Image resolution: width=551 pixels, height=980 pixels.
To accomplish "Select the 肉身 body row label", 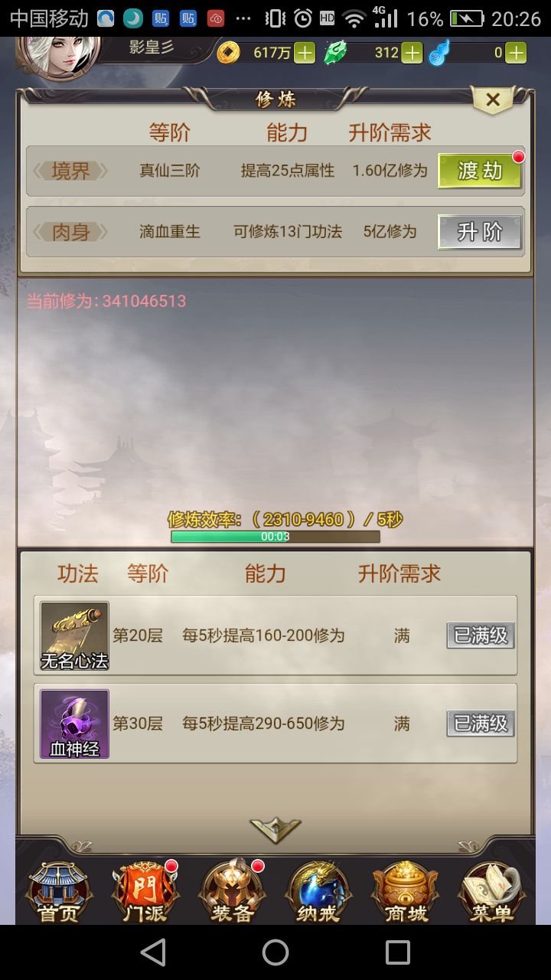I will (x=70, y=232).
